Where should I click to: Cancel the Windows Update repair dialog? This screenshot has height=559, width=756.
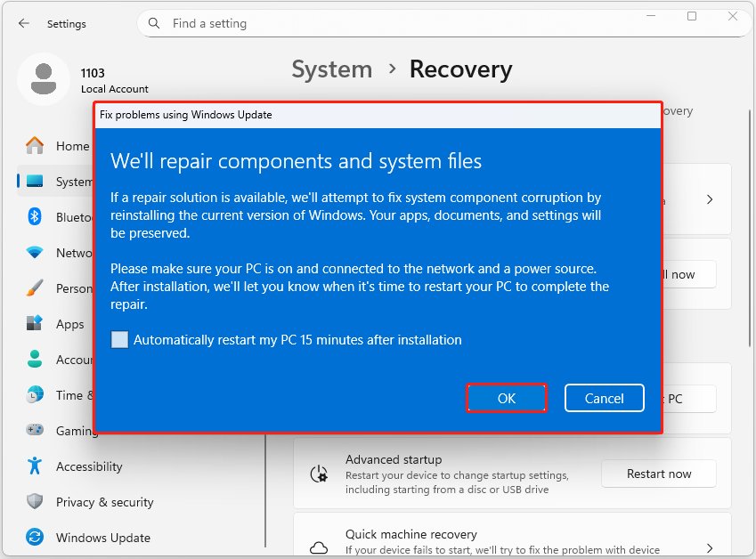click(x=604, y=398)
